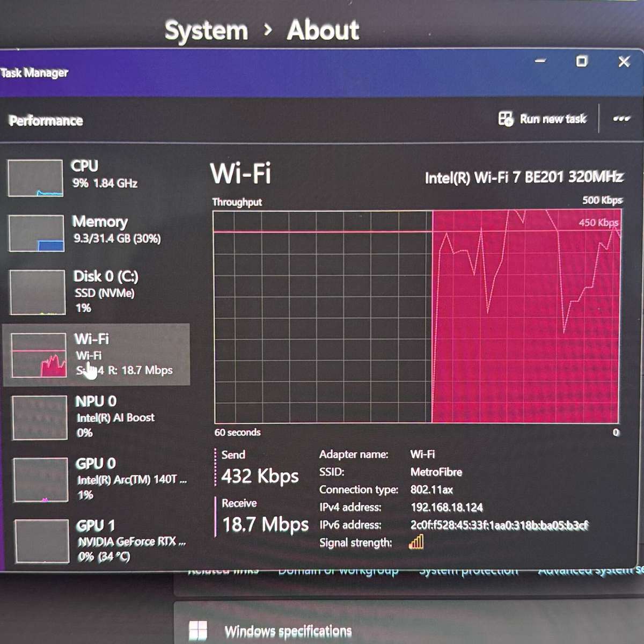Select Disk 0 (C:) entry
This screenshot has width=644, height=644.
click(x=97, y=292)
